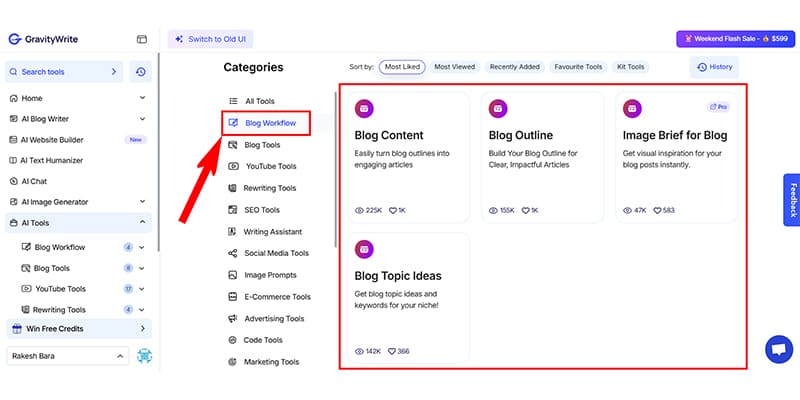Click the AI Image Generator icon
Image resolution: width=800 pixels, height=400 pixels.
(14, 202)
